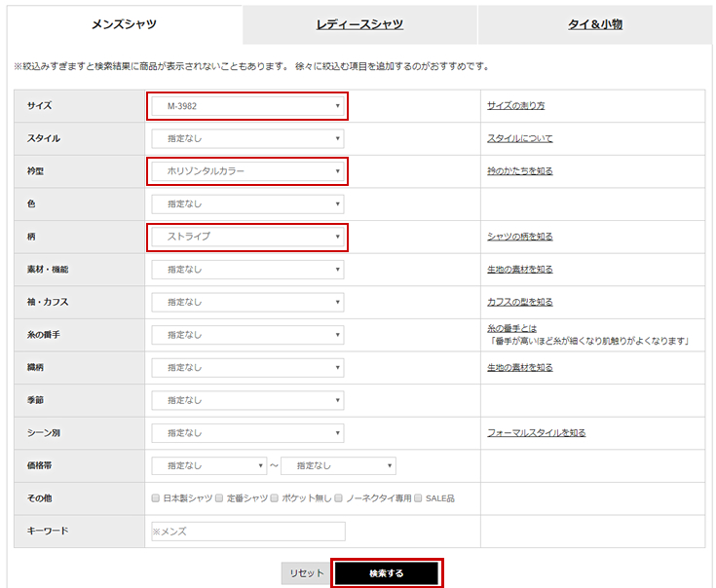
Task: Expand the 素材・機能 dropdown
Action: coord(247,270)
